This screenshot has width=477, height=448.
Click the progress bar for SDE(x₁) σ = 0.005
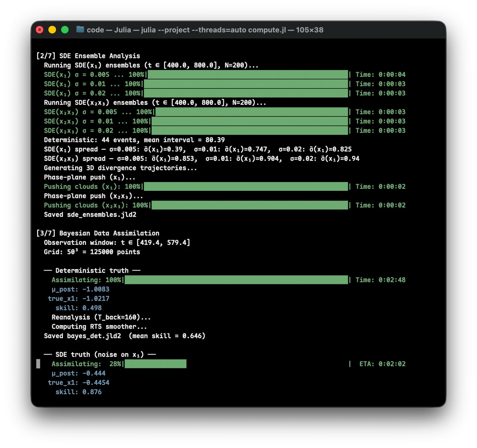[248, 74]
